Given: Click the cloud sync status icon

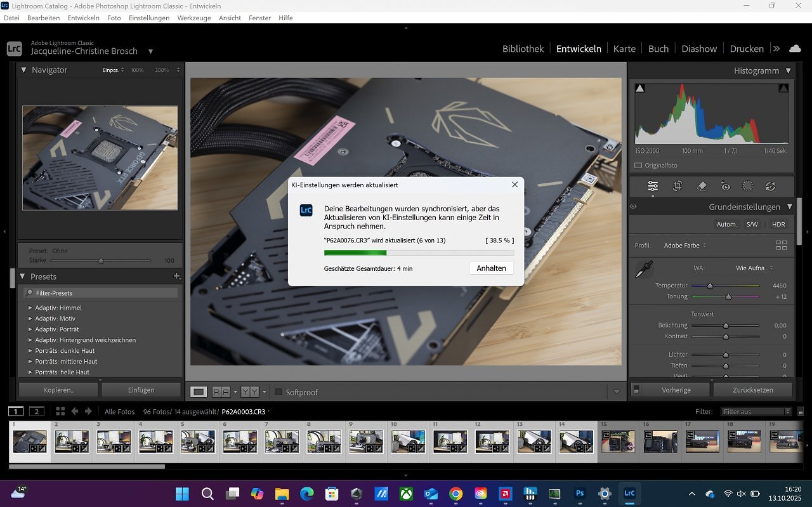Looking at the screenshot, I should pyautogui.click(x=795, y=48).
